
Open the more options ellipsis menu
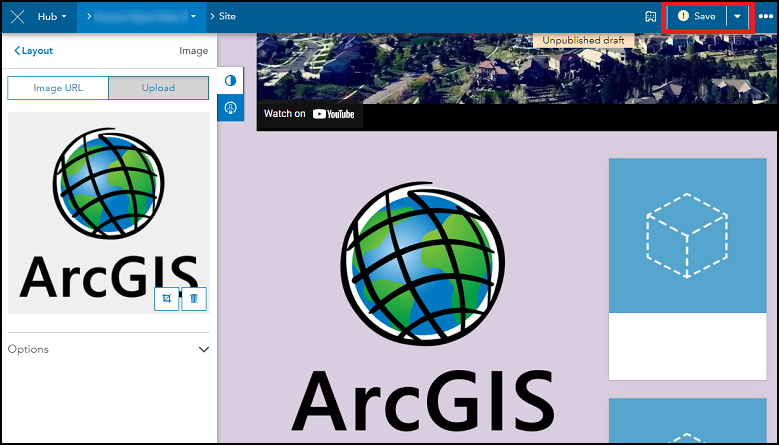tap(766, 16)
